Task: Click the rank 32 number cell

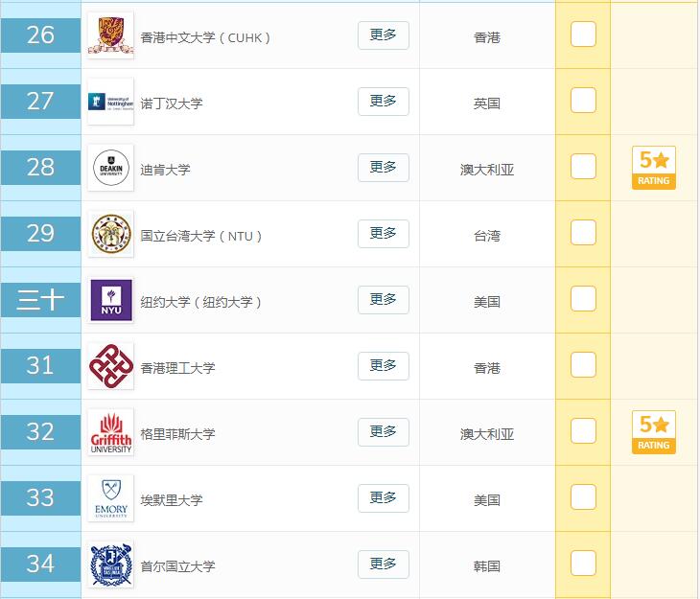Action: pos(40,432)
